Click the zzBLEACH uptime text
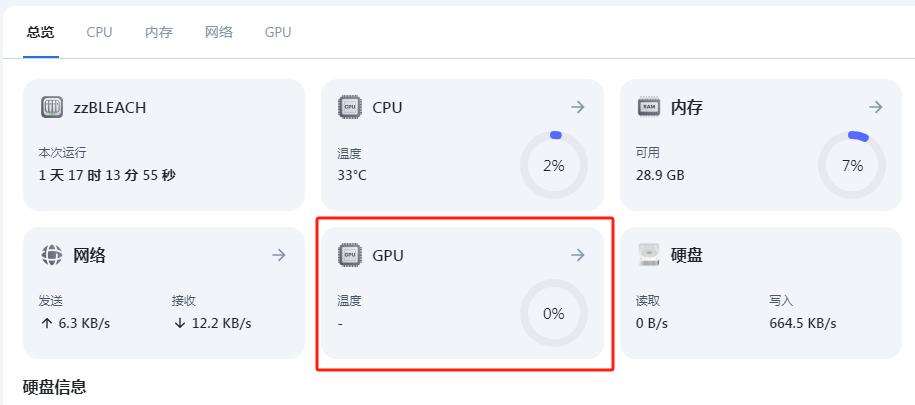The image size is (915, 405). [x=107, y=175]
